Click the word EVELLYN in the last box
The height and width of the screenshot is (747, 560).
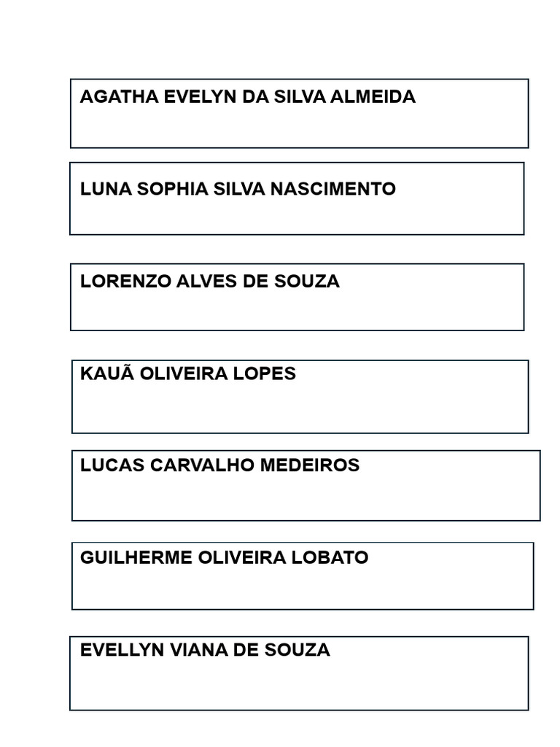click(122, 650)
